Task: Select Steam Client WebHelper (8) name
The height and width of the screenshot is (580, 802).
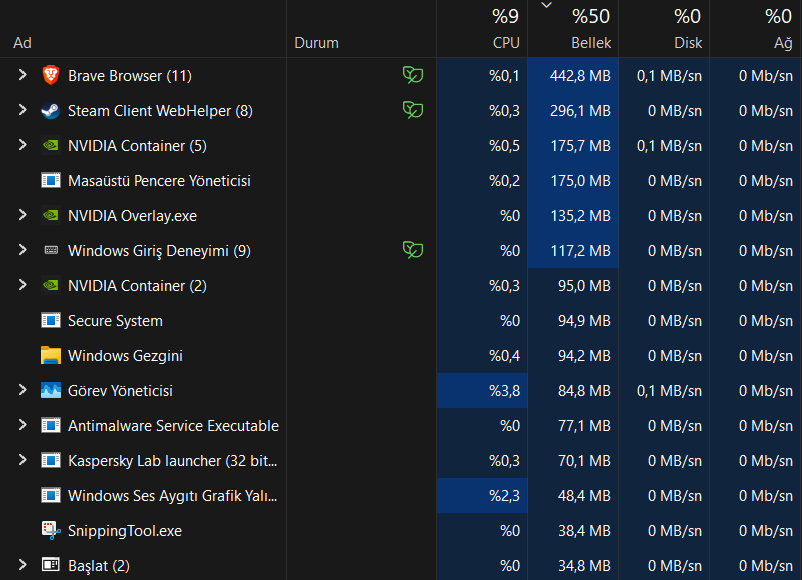Action: click(x=160, y=111)
